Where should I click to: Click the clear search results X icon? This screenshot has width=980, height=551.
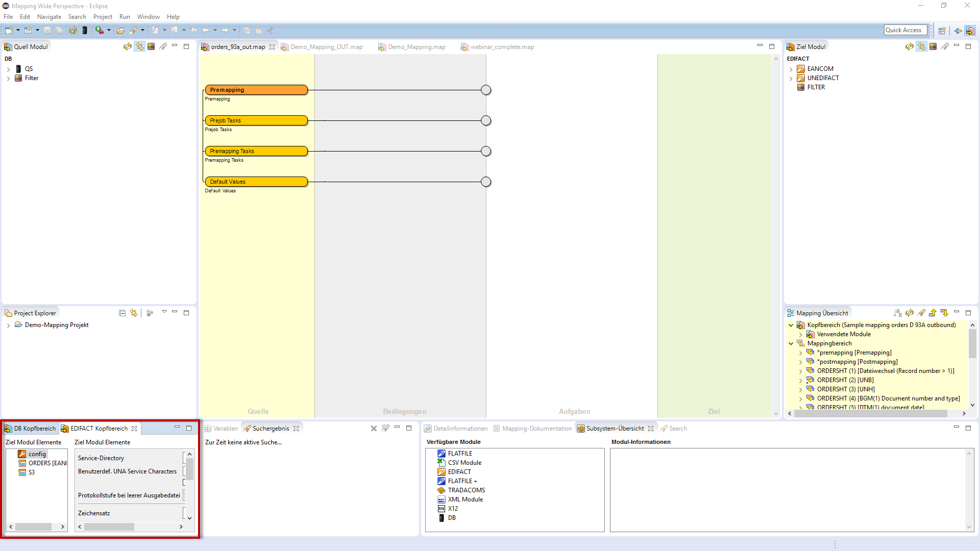374,429
